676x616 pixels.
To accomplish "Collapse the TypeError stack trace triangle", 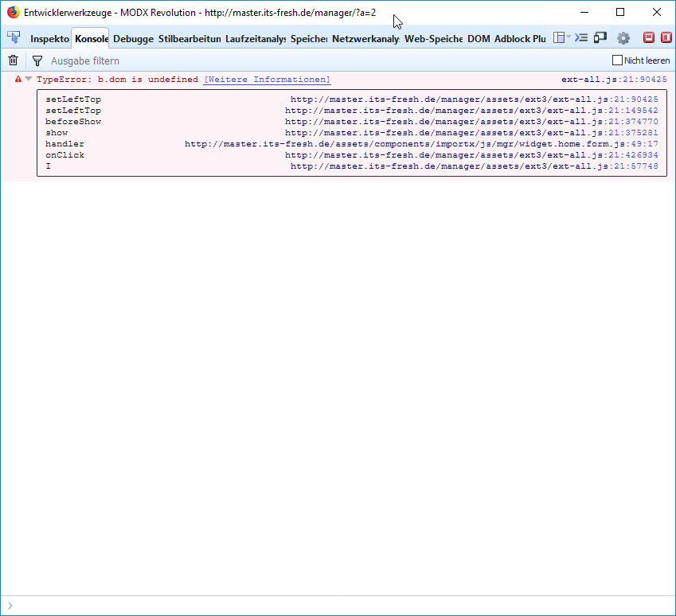I will 27,80.
